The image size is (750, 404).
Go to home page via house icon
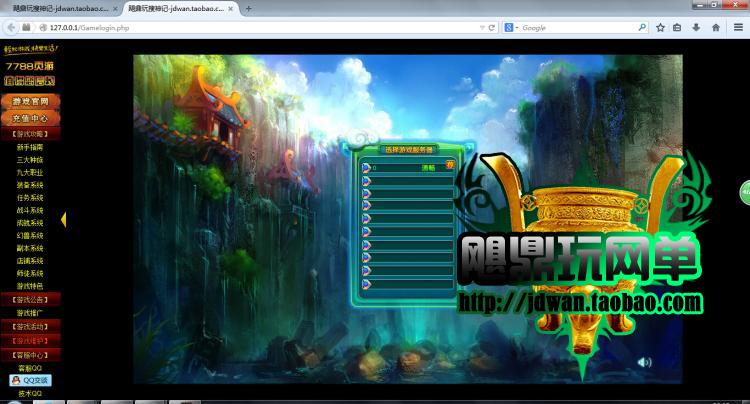coord(714,27)
